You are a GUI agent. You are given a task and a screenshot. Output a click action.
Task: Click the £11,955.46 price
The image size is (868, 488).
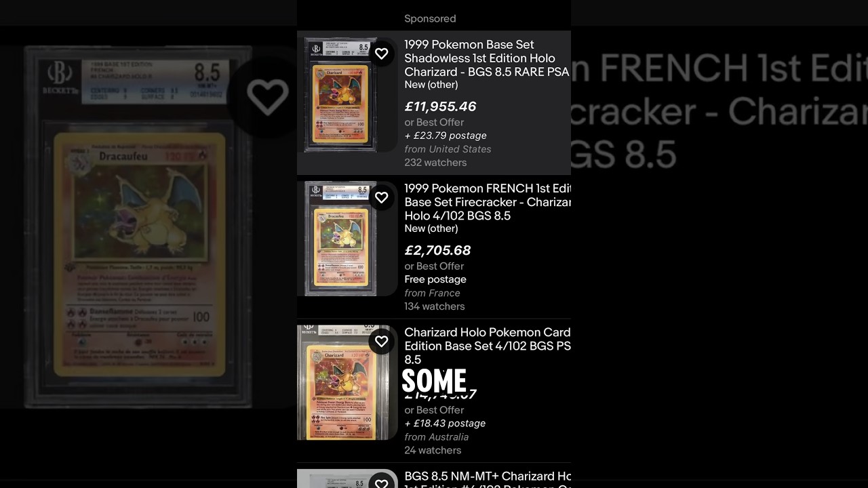coord(440,106)
